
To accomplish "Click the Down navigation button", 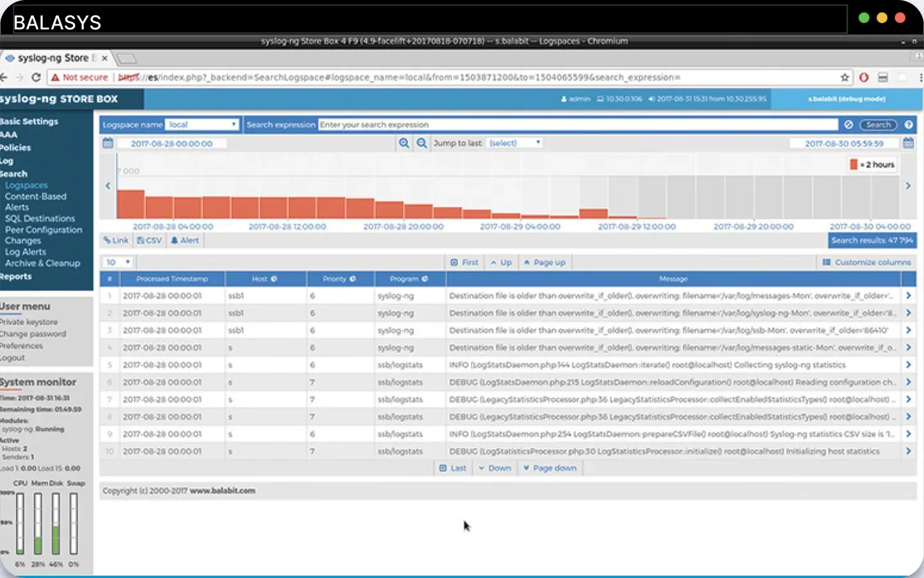I will (495, 468).
